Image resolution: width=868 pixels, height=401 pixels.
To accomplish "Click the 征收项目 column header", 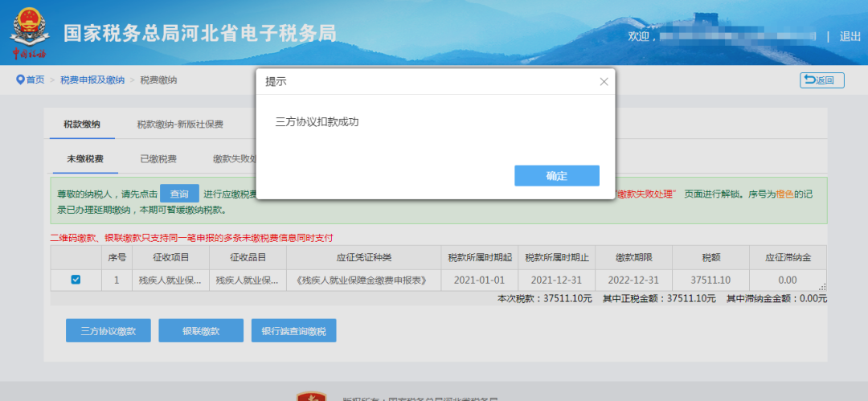I will click(x=170, y=257).
